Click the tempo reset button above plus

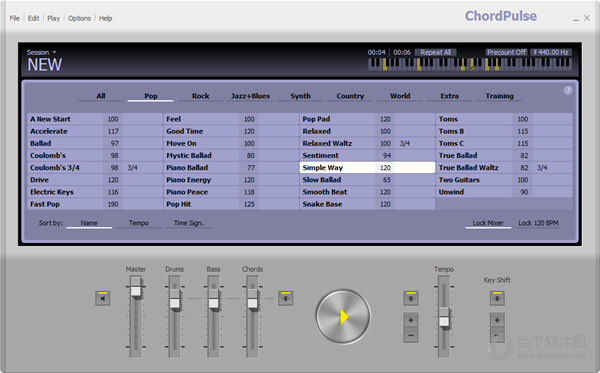[411, 298]
